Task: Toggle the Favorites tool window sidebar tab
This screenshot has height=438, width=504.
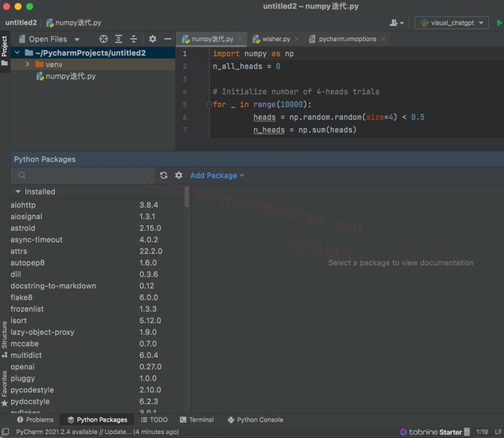Action: (x=5, y=387)
